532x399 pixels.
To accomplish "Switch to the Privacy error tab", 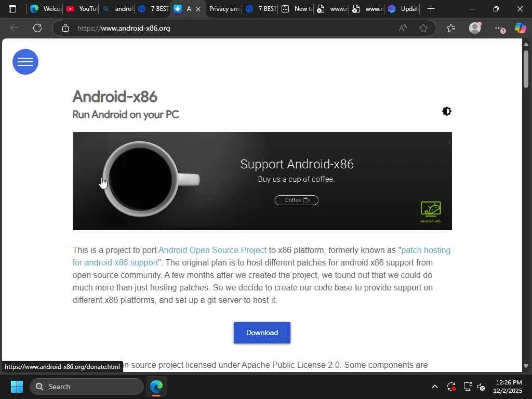I will [x=224, y=9].
